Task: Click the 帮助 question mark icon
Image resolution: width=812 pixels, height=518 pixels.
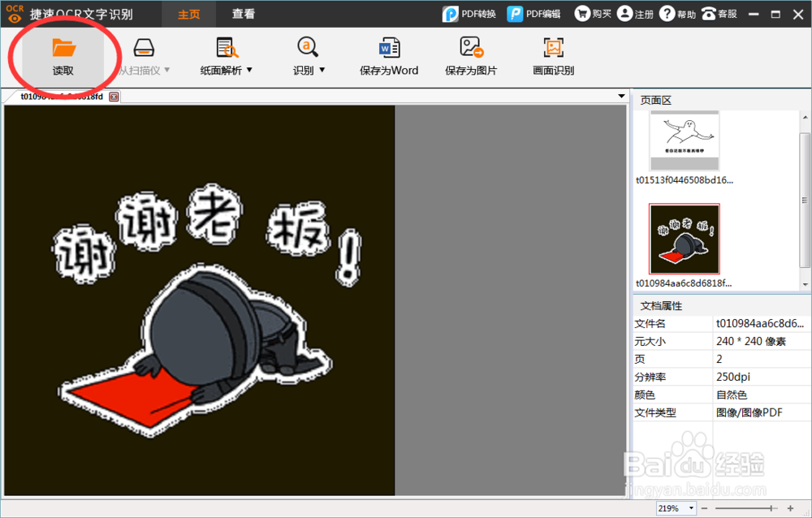Action: coord(667,14)
